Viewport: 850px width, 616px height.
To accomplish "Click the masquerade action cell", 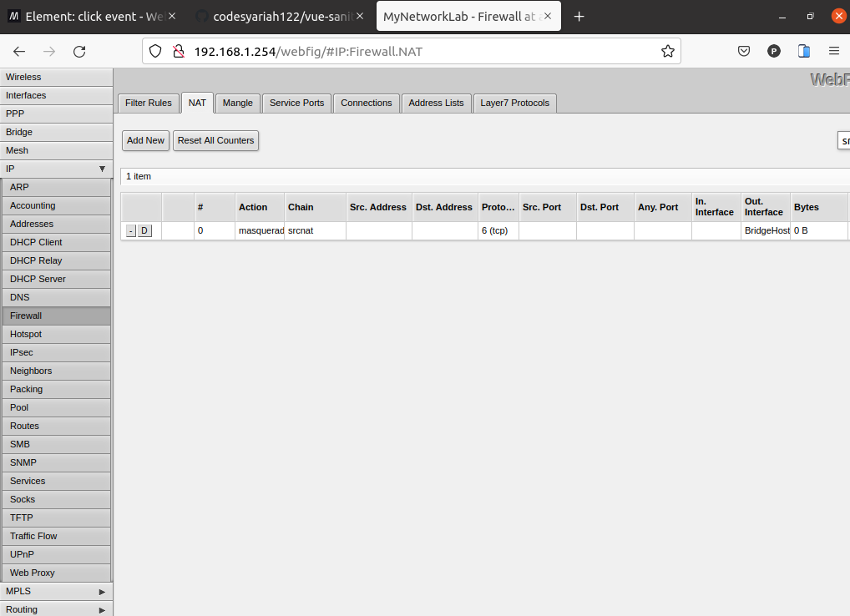I will pyautogui.click(x=260, y=231).
